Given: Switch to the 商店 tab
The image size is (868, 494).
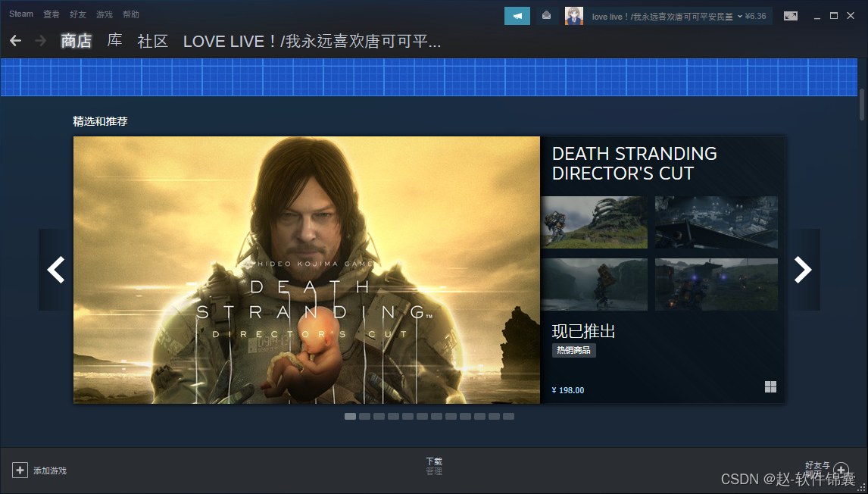Looking at the screenshot, I should [76, 41].
